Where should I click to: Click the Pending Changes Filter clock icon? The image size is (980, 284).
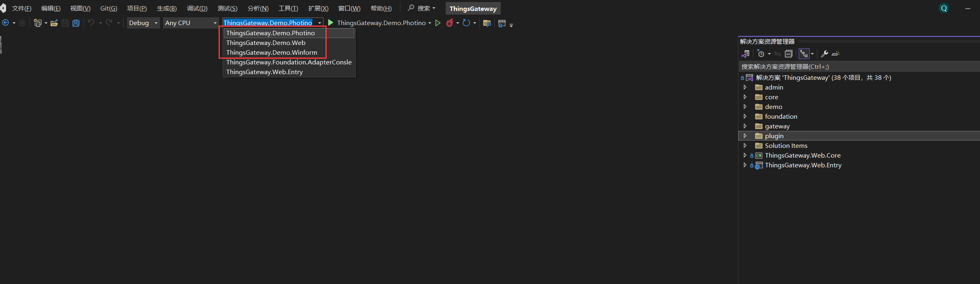point(761,54)
